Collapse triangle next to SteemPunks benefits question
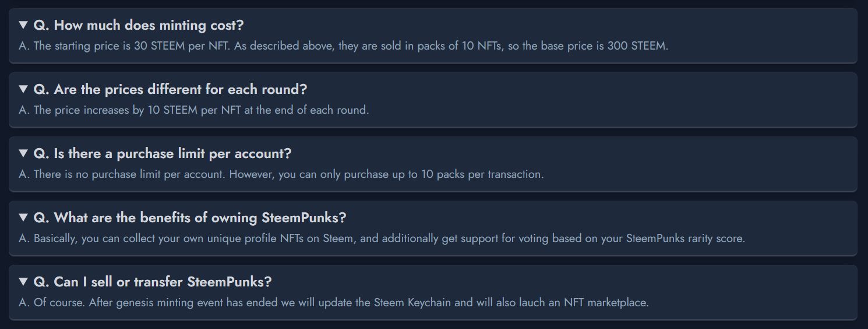The width and height of the screenshot is (868, 329). pos(23,218)
